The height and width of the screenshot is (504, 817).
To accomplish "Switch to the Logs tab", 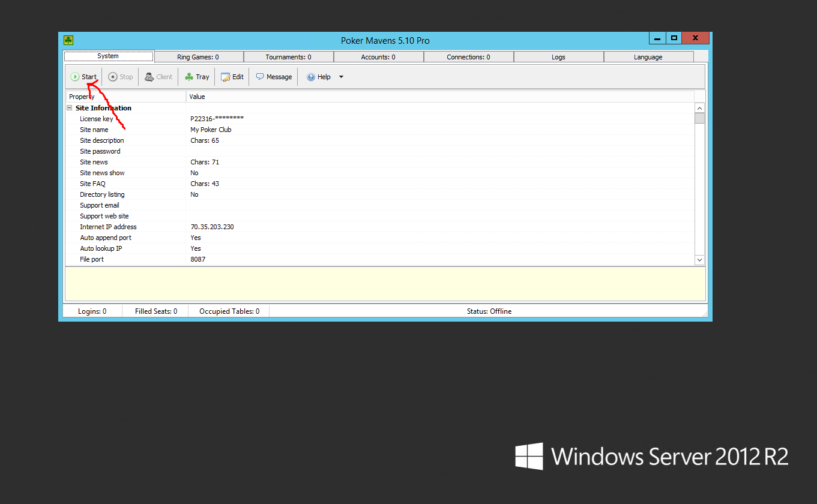I will click(558, 57).
